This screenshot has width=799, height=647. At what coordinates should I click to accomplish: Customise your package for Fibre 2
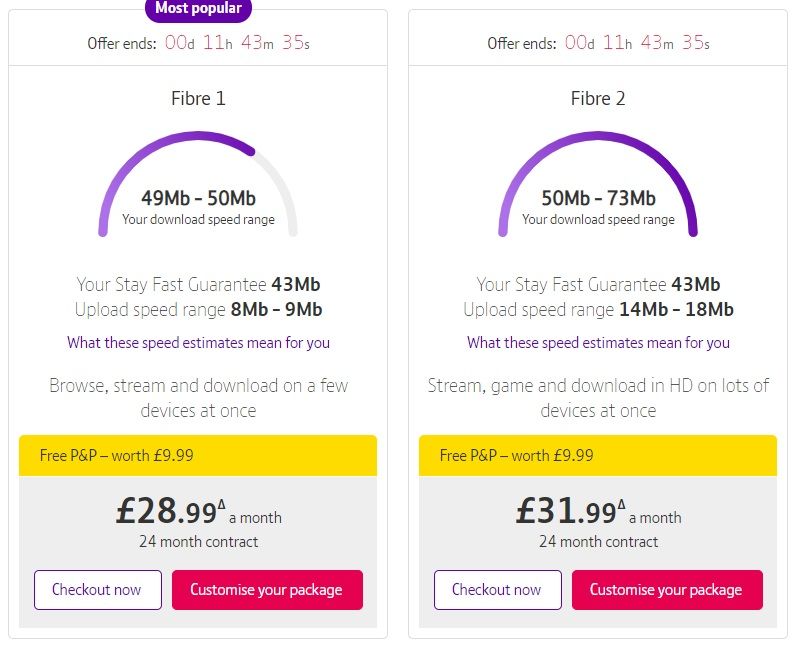coord(667,590)
